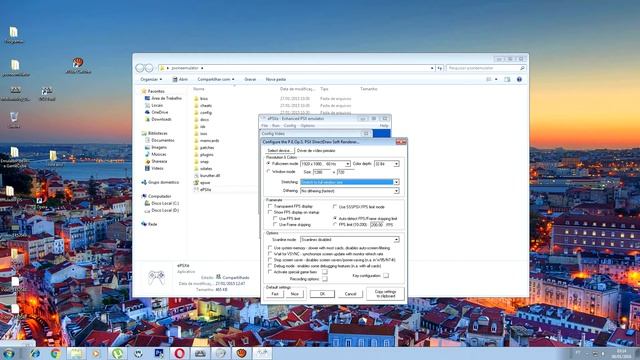
Task: Open Internet Explorer from taskbar
Action: pos(36,353)
